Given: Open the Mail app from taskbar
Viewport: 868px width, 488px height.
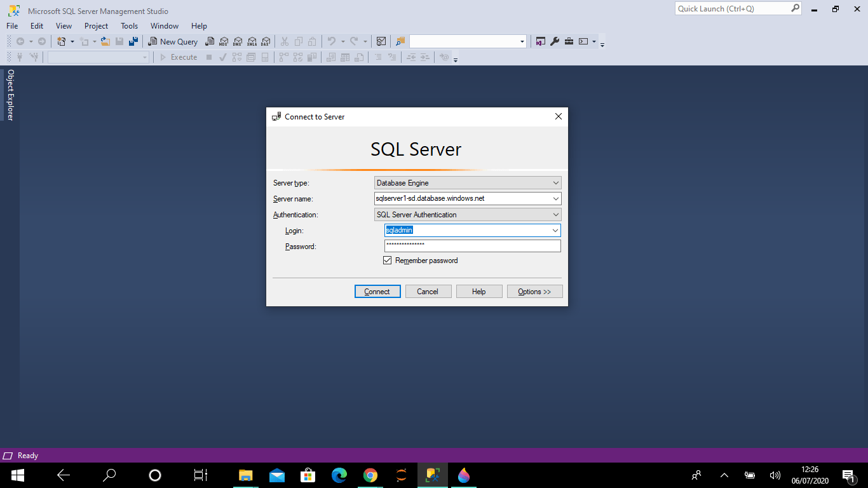Looking at the screenshot, I should coord(277,475).
